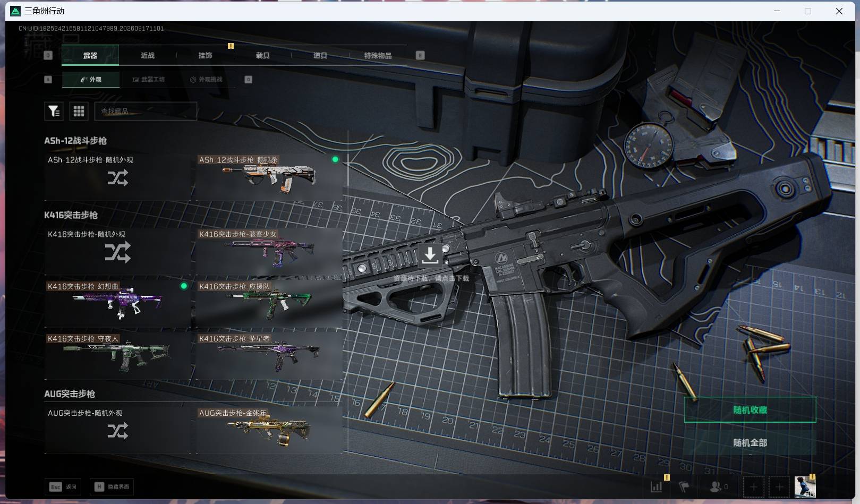
Task: Select the K416突击步枪-幻想曲 skin
Action: pos(118,303)
